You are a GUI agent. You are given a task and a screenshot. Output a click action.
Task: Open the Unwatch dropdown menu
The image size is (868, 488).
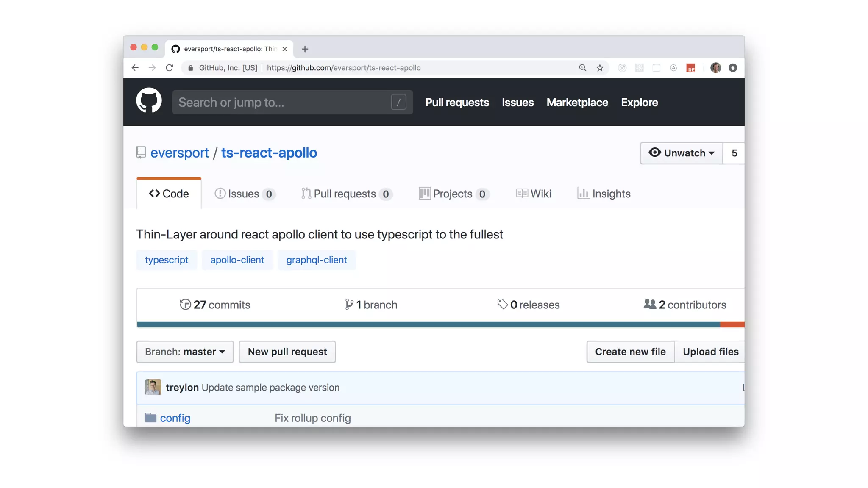point(681,153)
